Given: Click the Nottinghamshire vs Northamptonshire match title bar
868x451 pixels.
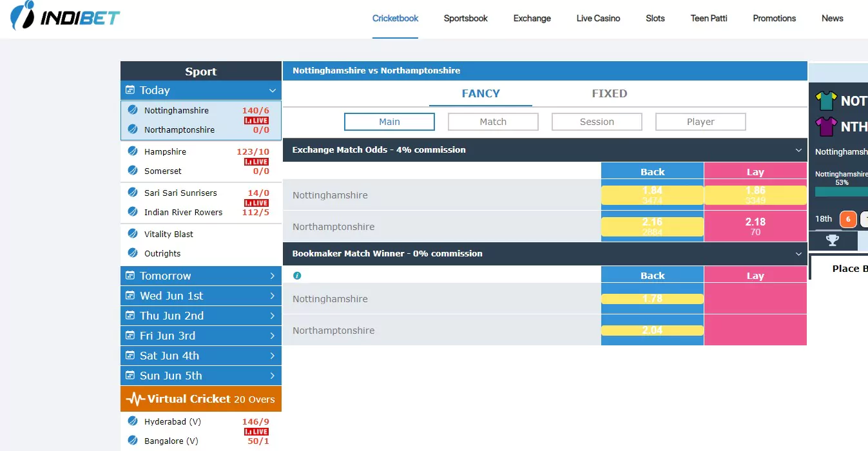Looking at the screenshot, I should (x=545, y=71).
